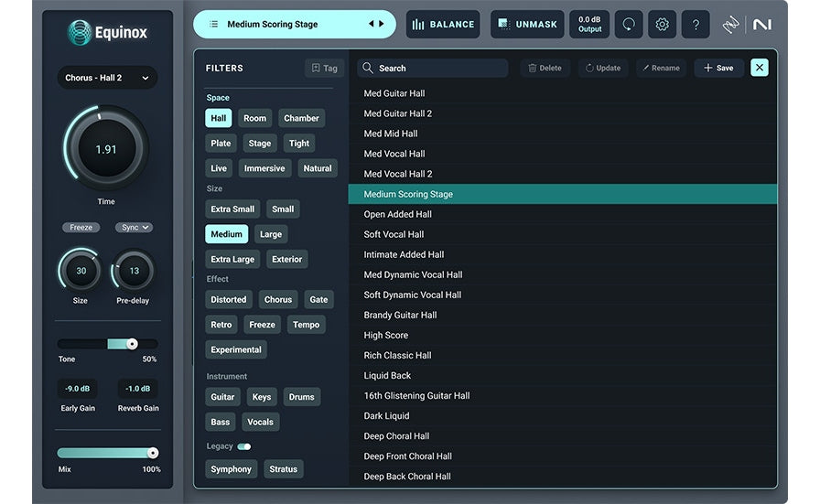Click the Size knob
Screen dimensions: 820x504
[81, 271]
